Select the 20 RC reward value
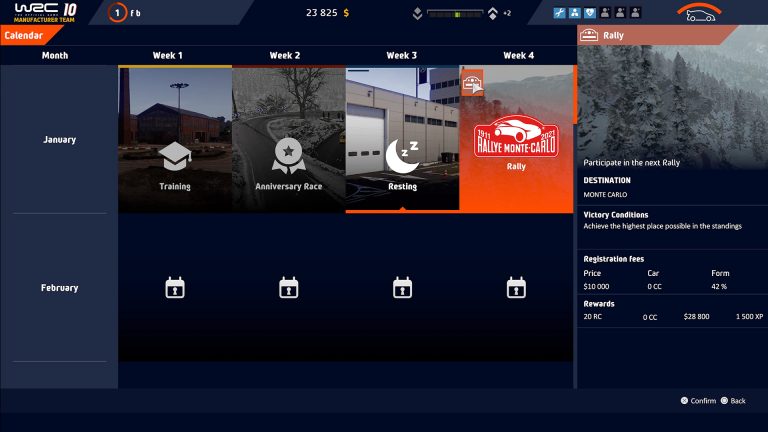 tap(592, 316)
